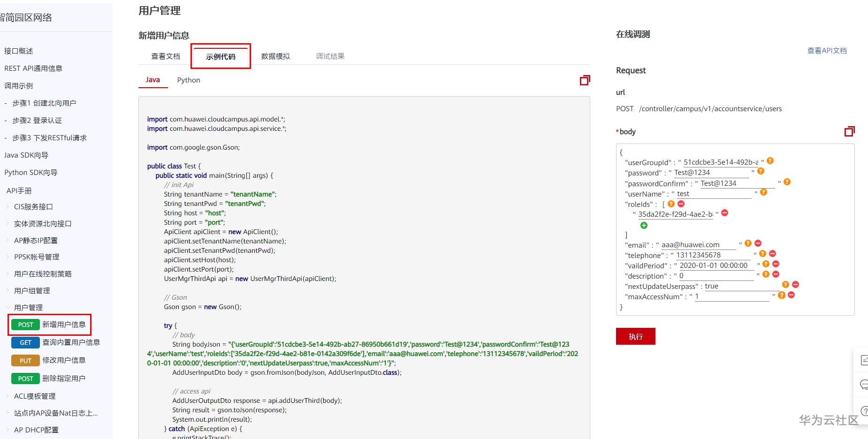Click the red 执行 button
Screen dimensions: 868x439
(636, 336)
